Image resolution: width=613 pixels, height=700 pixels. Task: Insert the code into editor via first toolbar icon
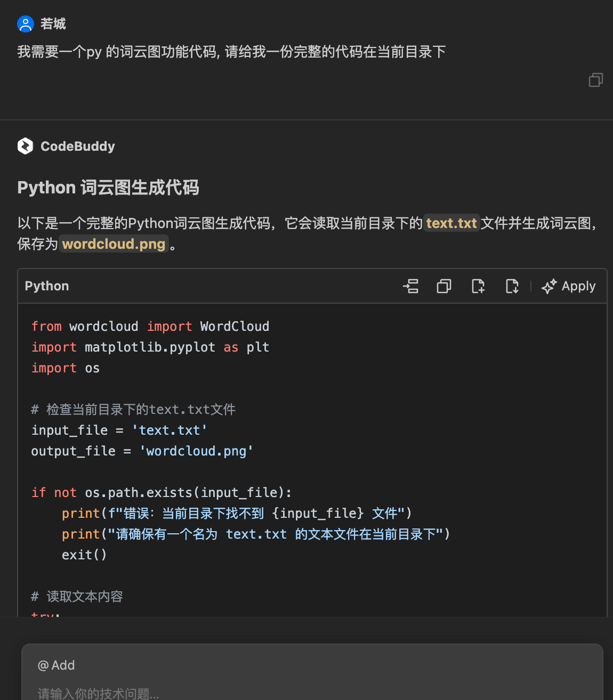(x=410, y=286)
